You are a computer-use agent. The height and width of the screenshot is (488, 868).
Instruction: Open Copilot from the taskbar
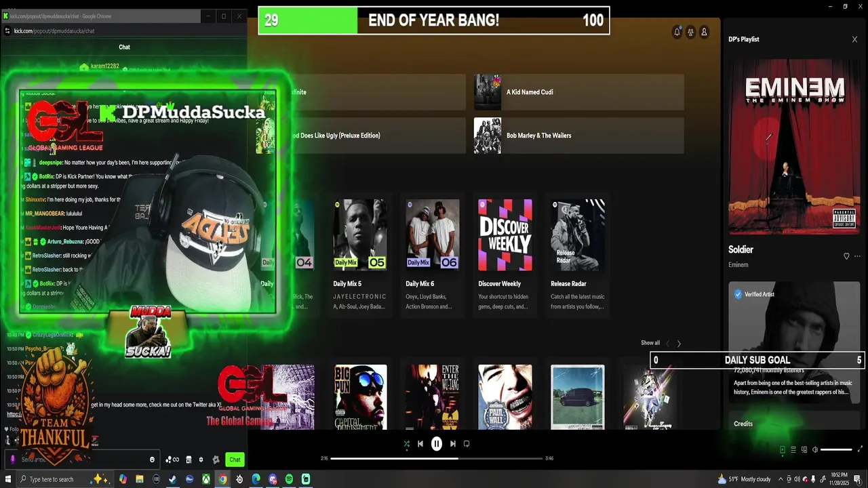pyautogui.click(x=123, y=479)
